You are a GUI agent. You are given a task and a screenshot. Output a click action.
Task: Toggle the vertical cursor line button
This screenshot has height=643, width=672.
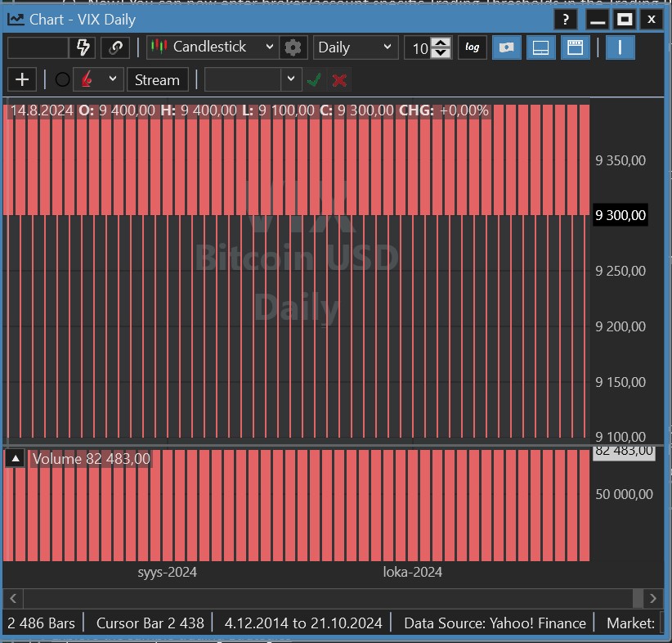click(620, 47)
